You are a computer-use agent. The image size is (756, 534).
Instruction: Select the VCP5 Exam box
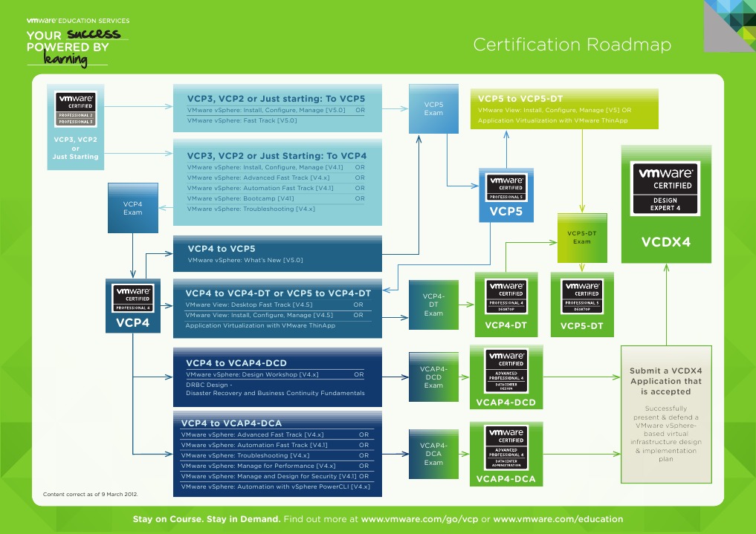(433, 108)
